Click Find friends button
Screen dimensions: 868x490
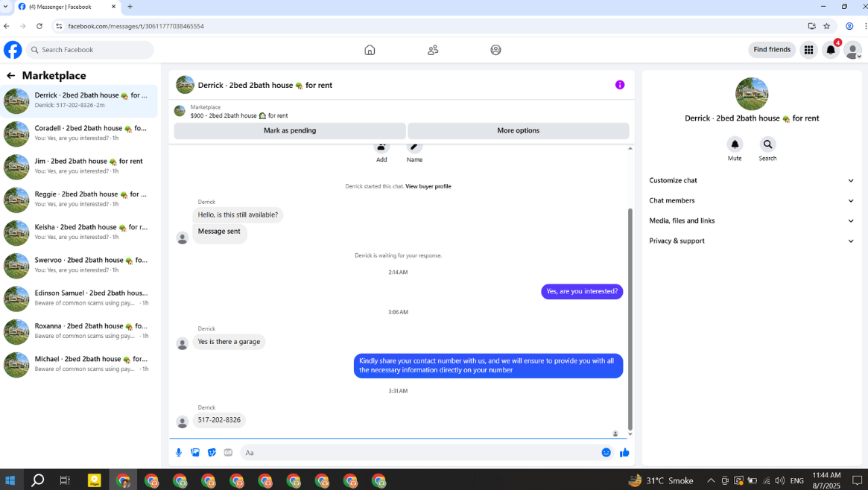click(x=772, y=50)
